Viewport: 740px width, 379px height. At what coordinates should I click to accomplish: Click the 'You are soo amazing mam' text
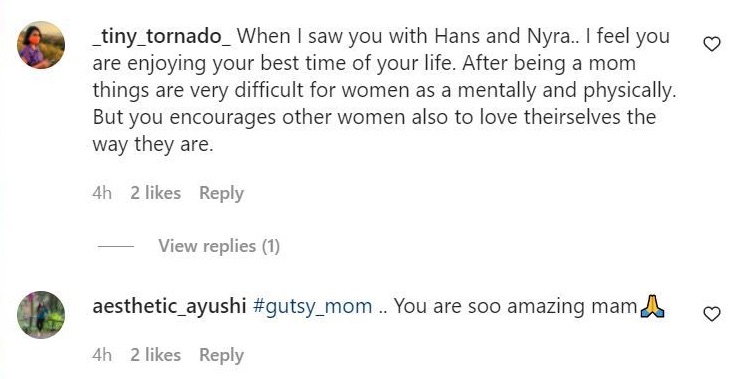coord(516,307)
